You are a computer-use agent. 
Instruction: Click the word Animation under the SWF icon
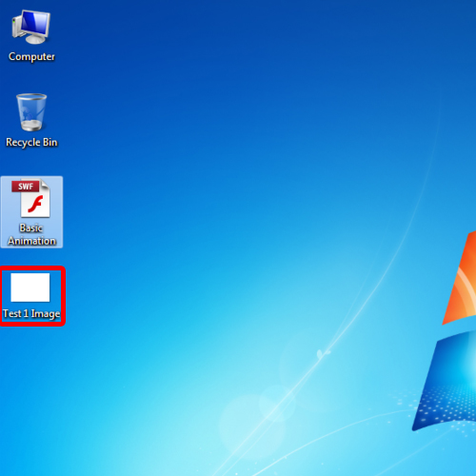pos(31,241)
